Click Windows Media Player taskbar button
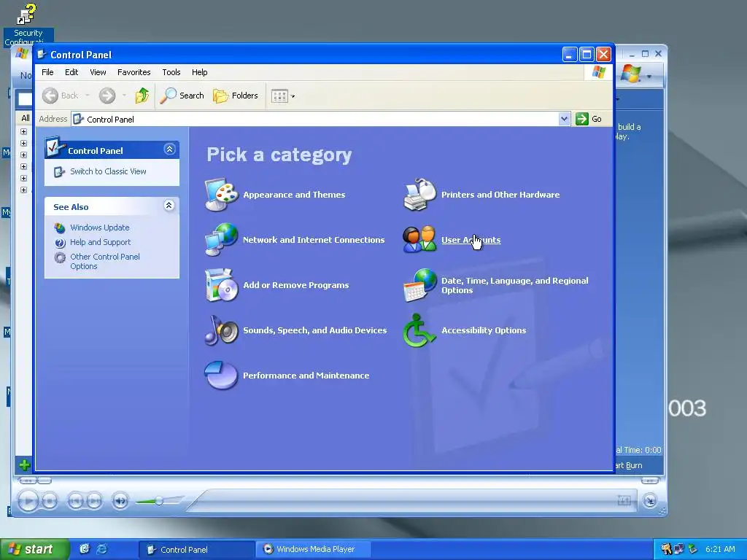Viewport: 747px width, 560px height. pos(313,550)
